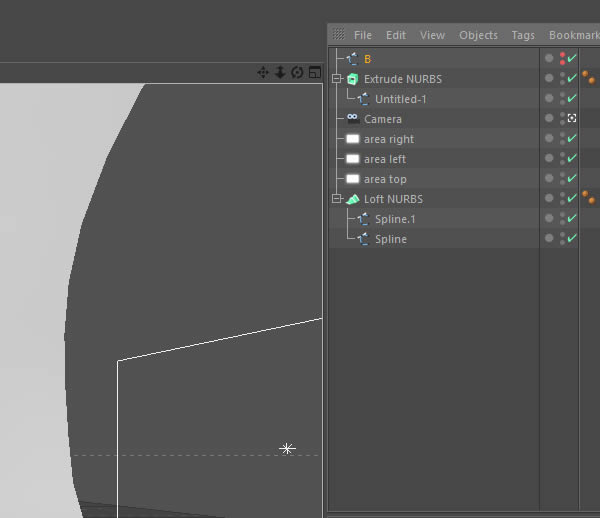This screenshot has width=600, height=518.
Task: Activate the Camera view target icon
Action: point(572,118)
